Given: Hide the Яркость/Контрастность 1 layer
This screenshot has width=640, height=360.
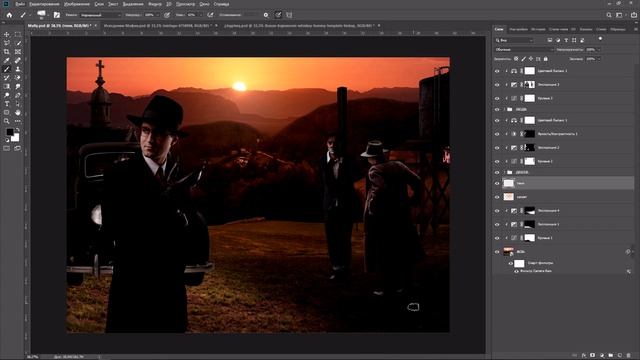Looking at the screenshot, I should click(x=497, y=134).
